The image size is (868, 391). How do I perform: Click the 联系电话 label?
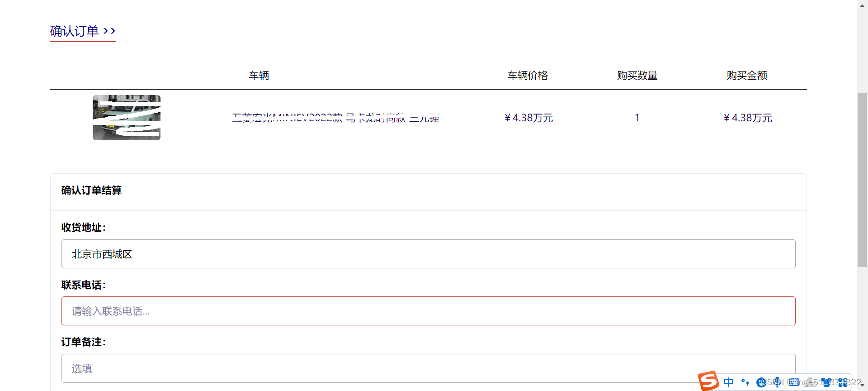(x=83, y=285)
